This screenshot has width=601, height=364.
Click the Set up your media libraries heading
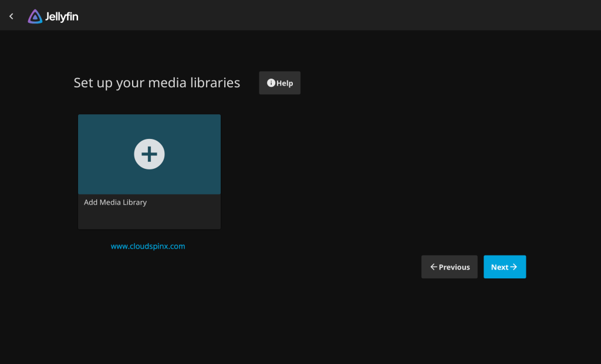157,82
